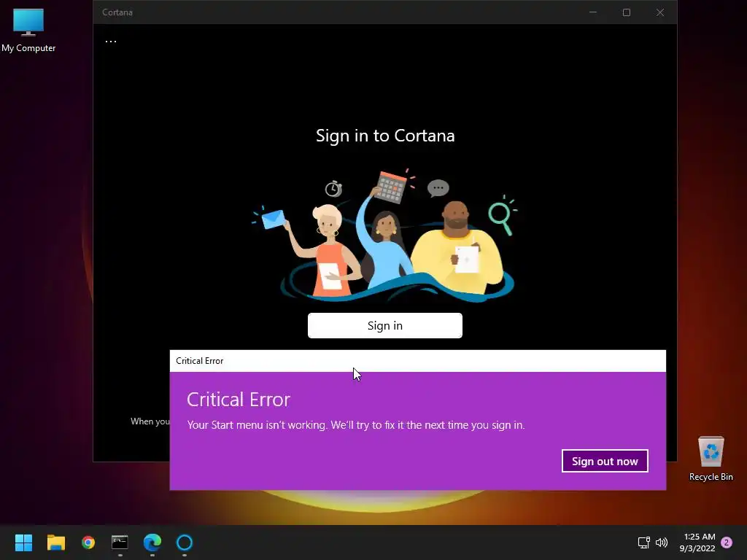The width and height of the screenshot is (747, 560).
Task: Click the Sign in button in Cortana
Action: pos(385,326)
